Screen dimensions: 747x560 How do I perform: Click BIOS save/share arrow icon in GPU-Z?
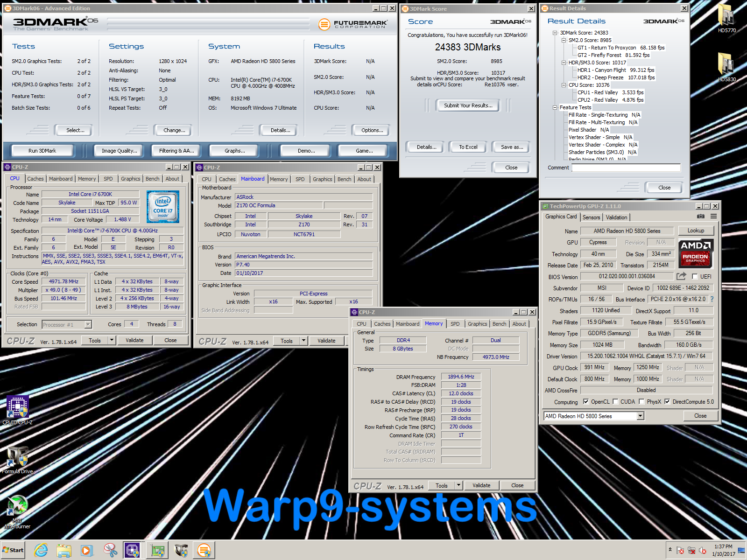click(681, 276)
